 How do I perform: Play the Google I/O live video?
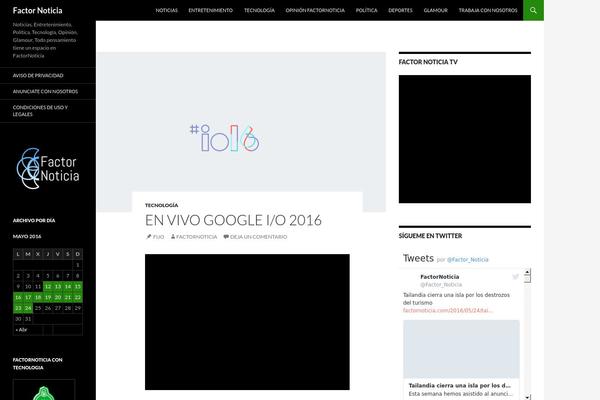(x=247, y=322)
